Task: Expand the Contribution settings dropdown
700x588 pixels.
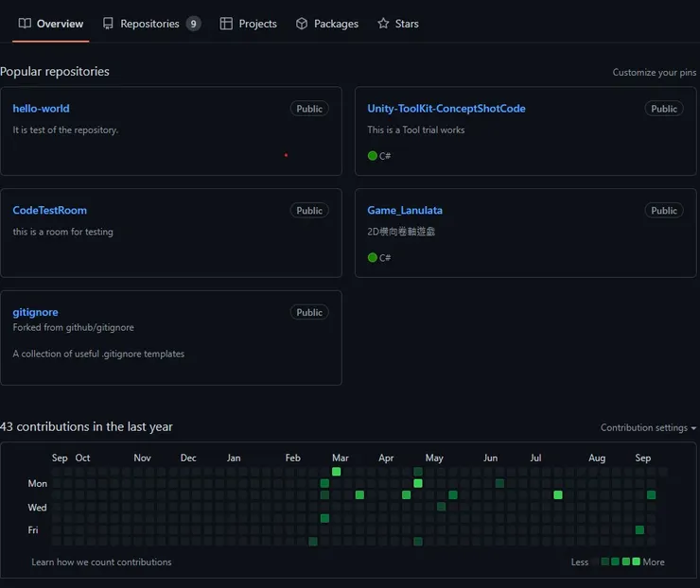Action: click(648, 427)
